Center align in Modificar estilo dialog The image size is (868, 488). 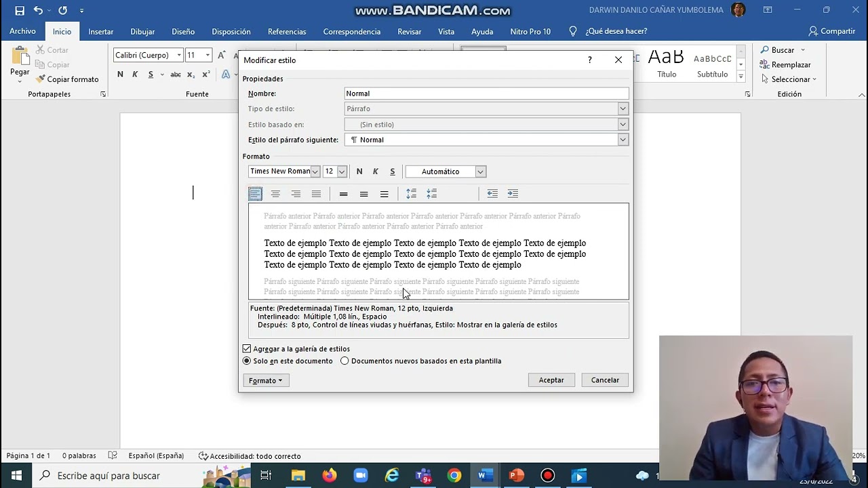pyautogui.click(x=275, y=194)
